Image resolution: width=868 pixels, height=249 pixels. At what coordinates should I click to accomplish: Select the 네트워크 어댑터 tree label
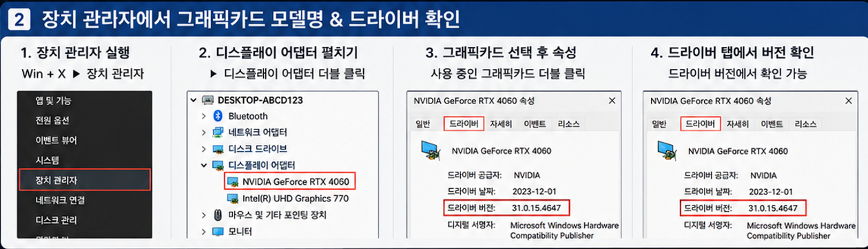pos(258,132)
